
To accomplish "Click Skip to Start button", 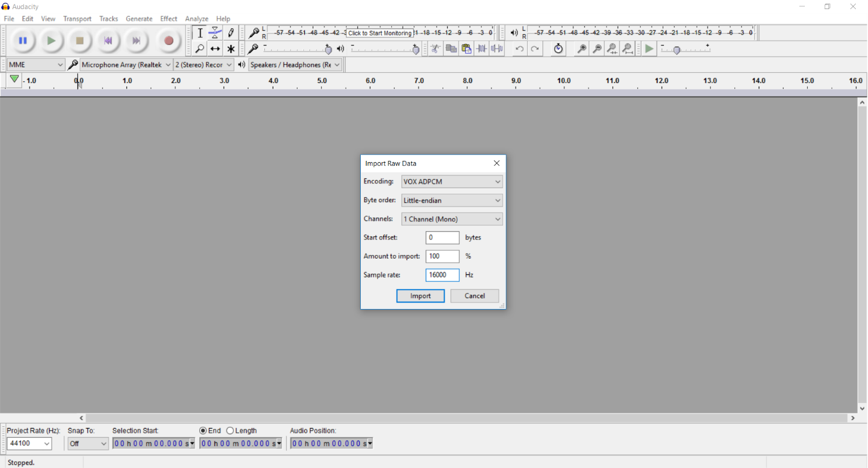I will tap(108, 41).
